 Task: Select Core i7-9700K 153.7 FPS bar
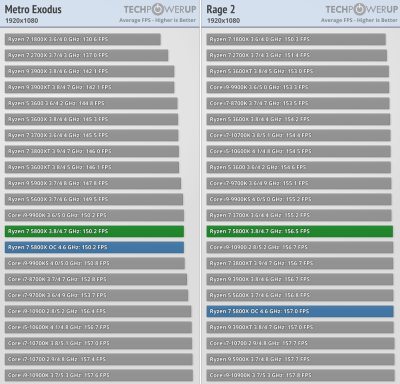[96, 295]
